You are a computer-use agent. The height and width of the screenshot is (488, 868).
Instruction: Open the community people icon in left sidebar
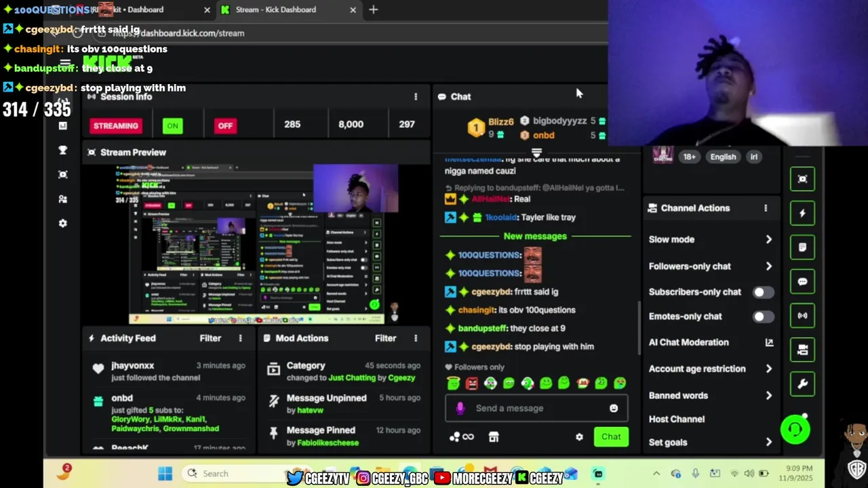pos(63,199)
